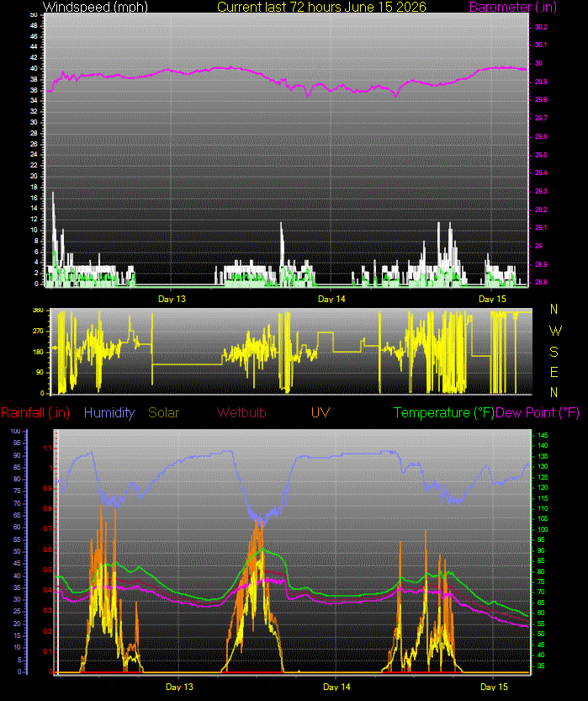Click the '90' wind direction axis value
Image resolution: width=588 pixels, height=701 pixels.
(x=40, y=372)
